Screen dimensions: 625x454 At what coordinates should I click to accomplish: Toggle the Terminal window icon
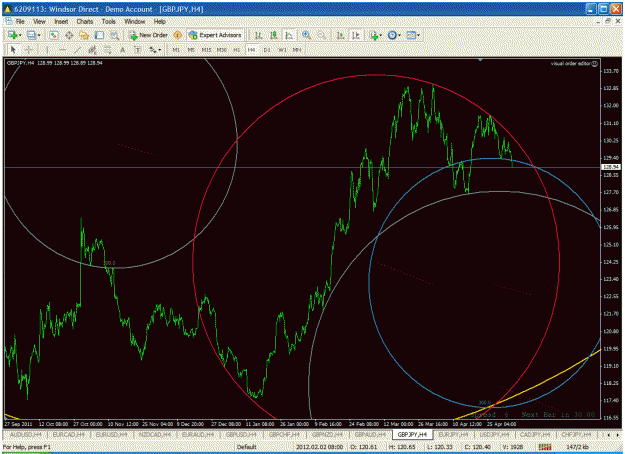99,35
